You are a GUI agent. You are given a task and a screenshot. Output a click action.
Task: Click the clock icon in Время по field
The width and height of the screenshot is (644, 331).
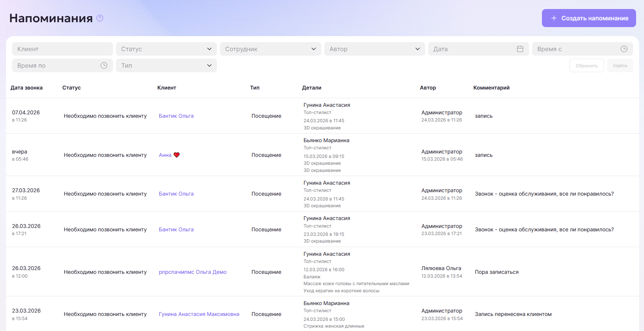104,65
